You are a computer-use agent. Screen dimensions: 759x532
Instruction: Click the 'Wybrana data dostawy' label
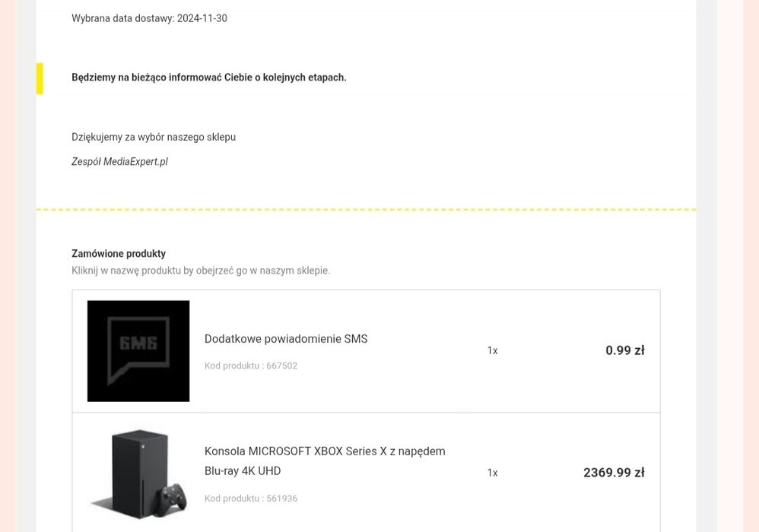click(x=122, y=18)
